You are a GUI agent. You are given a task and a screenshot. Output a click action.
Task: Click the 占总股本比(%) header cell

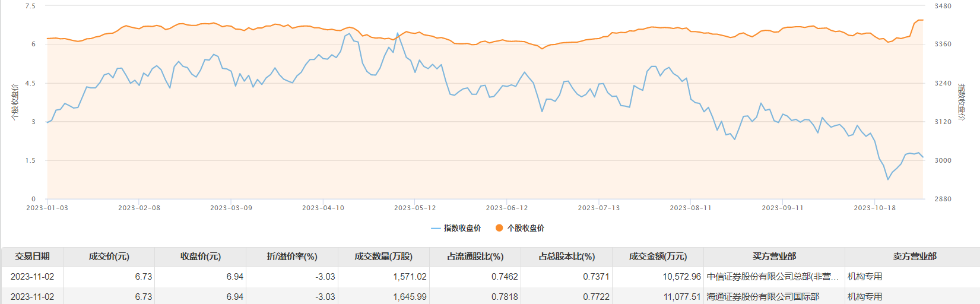pyautogui.click(x=566, y=256)
